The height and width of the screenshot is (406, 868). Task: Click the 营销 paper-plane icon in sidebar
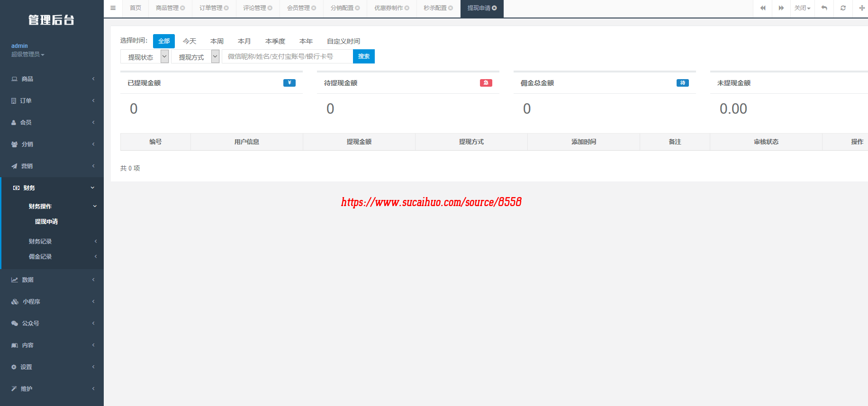tap(14, 166)
